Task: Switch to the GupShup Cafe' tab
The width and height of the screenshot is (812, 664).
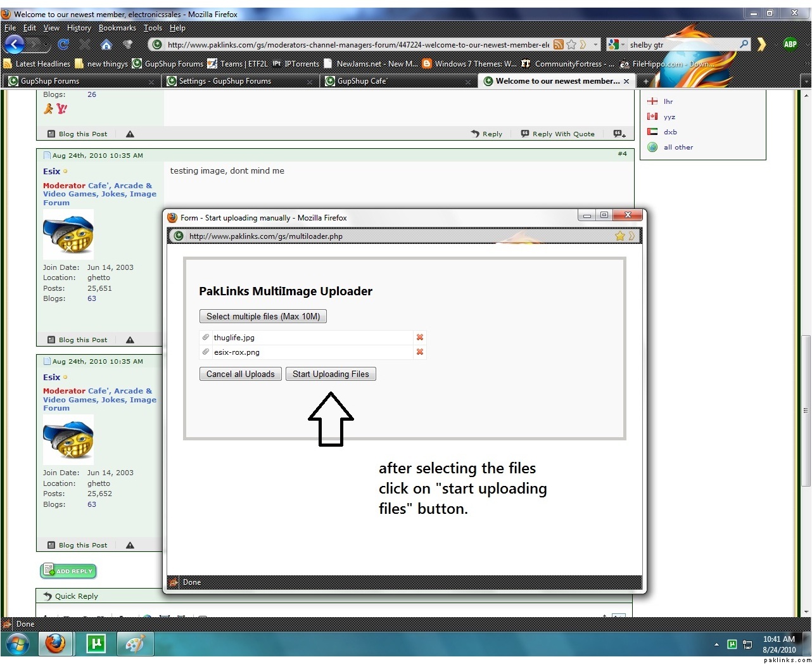Action: [x=362, y=81]
